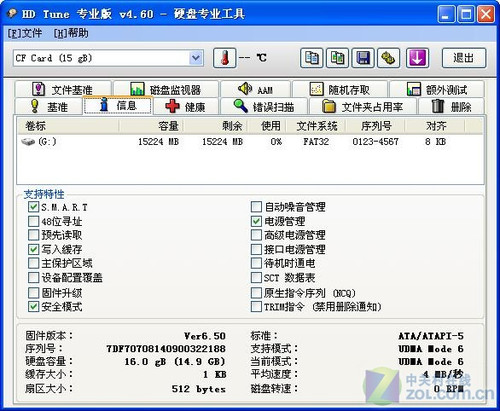Switch to the 删除 tab

tap(451, 106)
